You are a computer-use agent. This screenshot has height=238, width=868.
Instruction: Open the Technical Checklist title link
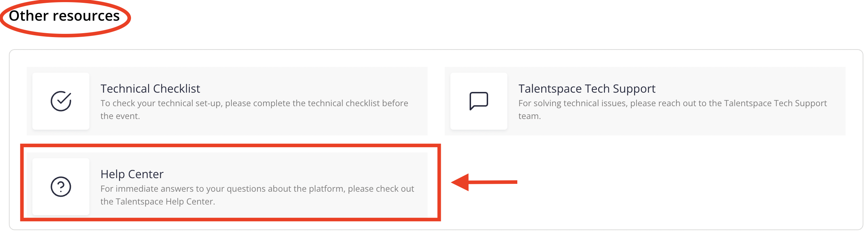tap(150, 88)
